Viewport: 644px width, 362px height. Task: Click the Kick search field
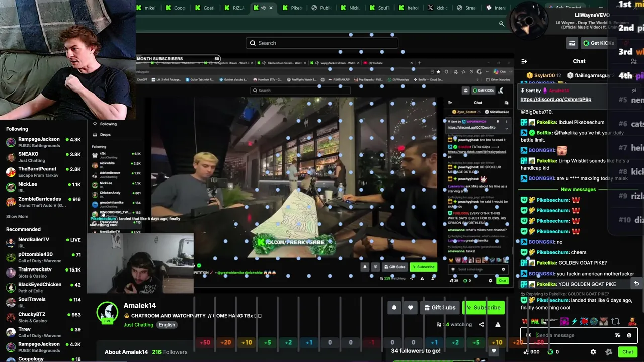322,43
